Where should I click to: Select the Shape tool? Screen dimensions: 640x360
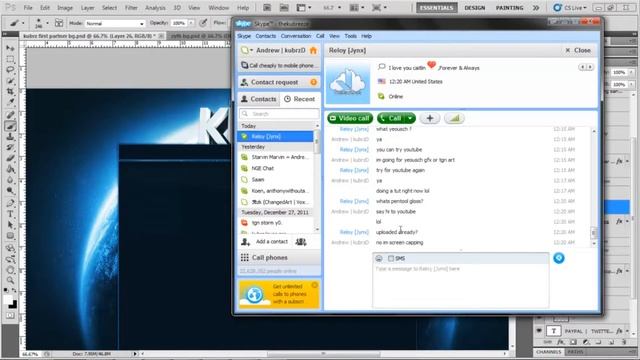(x=10, y=236)
